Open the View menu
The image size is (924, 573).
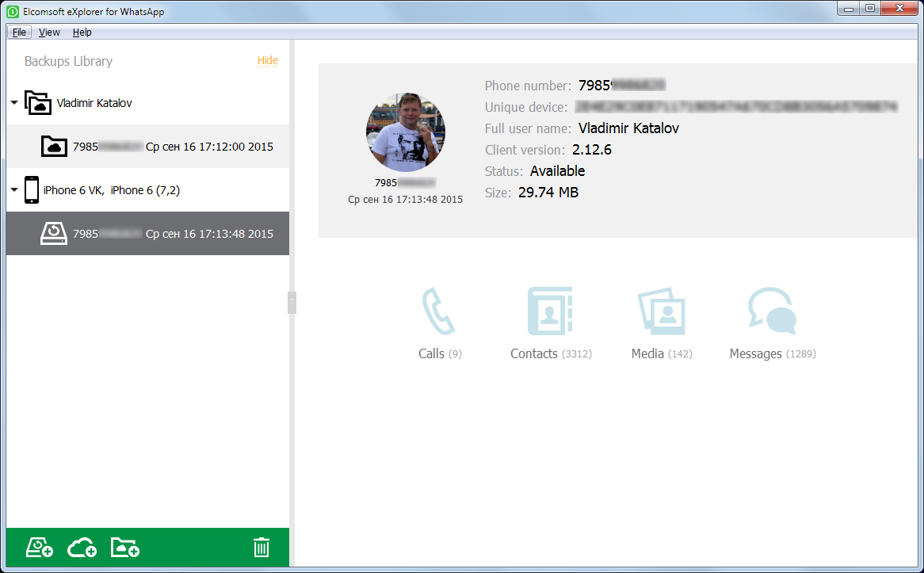[x=49, y=32]
